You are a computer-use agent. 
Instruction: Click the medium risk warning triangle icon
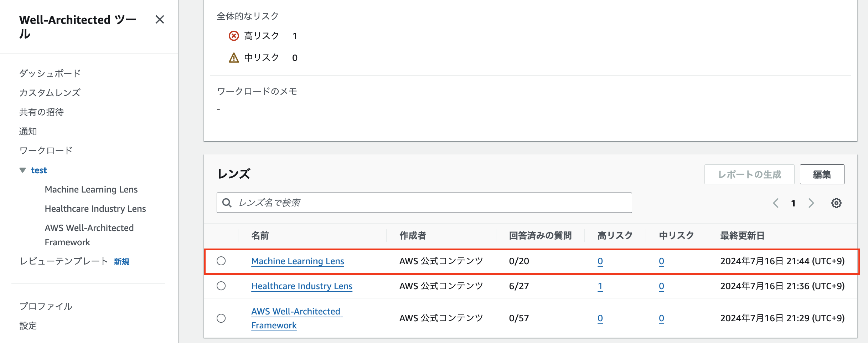(234, 58)
